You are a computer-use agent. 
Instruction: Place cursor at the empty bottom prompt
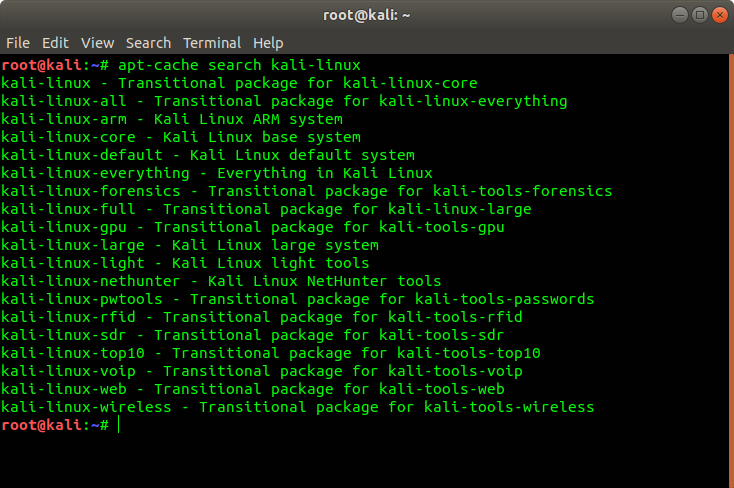click(119, 425)
